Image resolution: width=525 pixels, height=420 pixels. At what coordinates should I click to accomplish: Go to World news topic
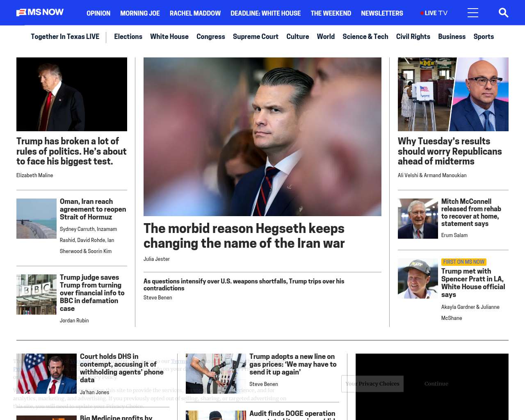[326, 37]
